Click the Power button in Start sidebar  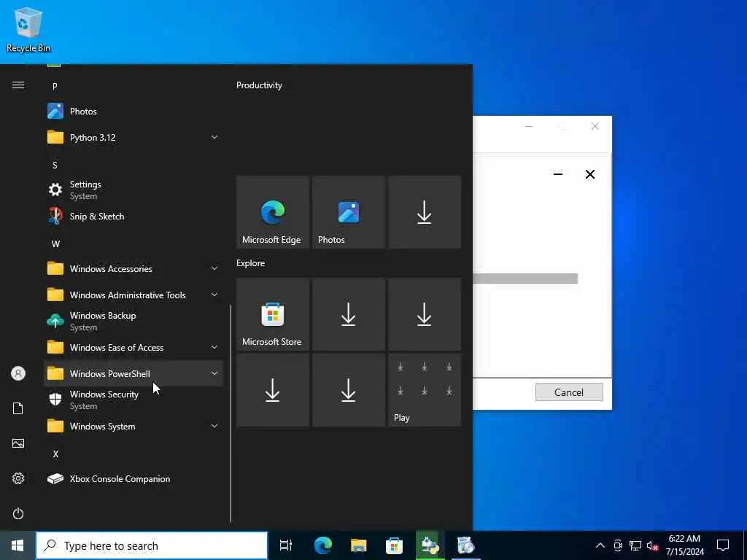click(18, 513)
